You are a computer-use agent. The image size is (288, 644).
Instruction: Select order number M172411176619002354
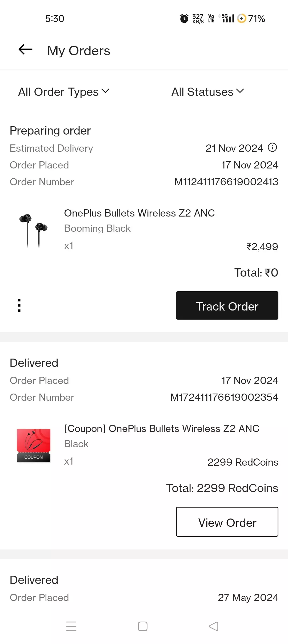224,397
